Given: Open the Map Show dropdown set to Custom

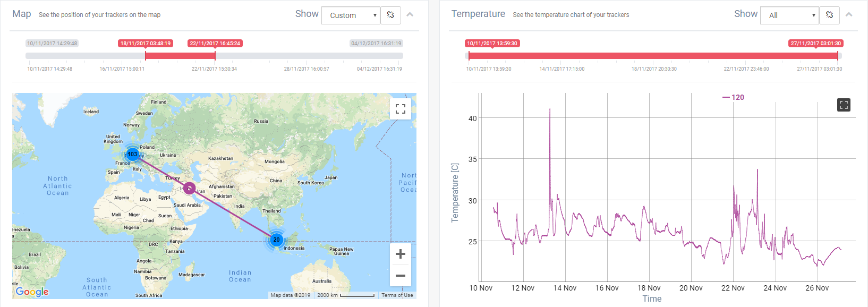Looking at the screenshot, I should point(351,15).
